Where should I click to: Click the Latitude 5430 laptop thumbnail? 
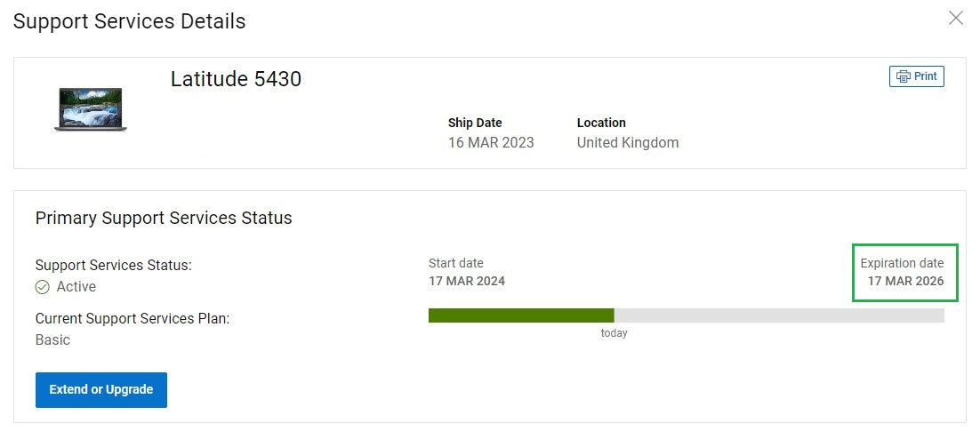click(x=90, y=109)
